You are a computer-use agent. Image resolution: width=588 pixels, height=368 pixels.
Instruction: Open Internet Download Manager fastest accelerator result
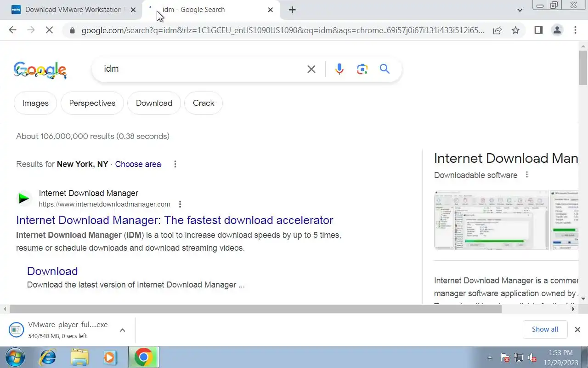click(175, 220)
